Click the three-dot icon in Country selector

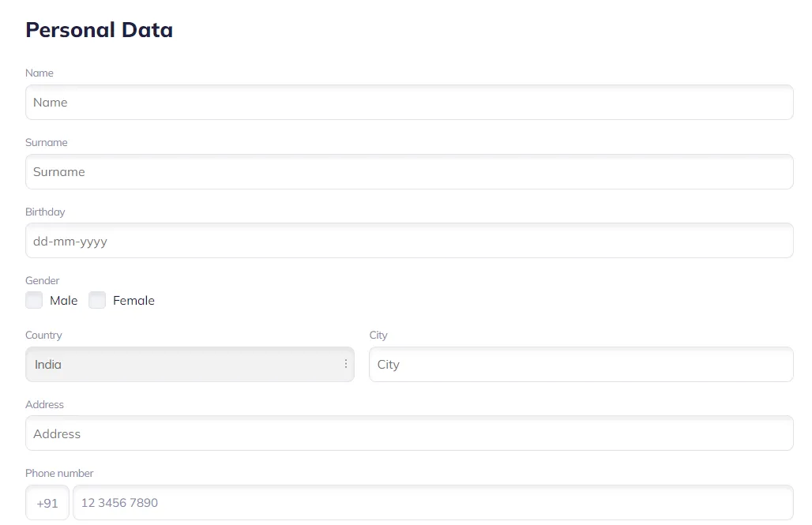[346, 364]
